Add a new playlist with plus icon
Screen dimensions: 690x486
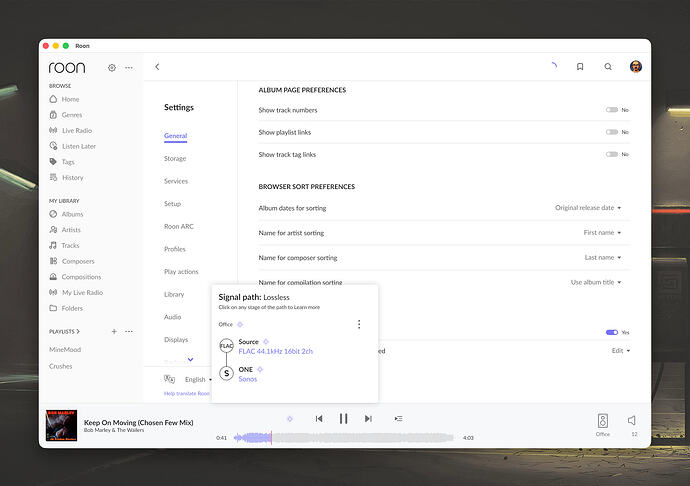(x=114, y=331)
